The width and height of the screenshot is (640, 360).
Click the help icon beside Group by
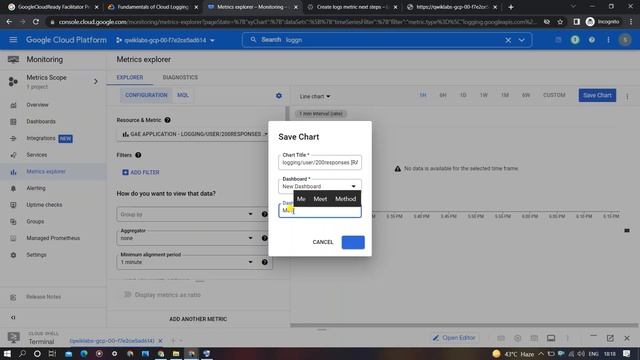click(x=264, y=214)
